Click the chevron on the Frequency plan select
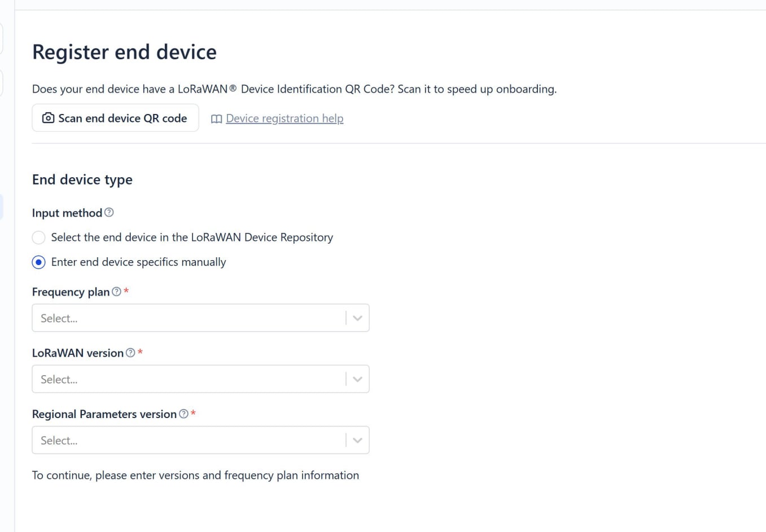The width and height of the screenshot is (766, 532). pos(357,318)
